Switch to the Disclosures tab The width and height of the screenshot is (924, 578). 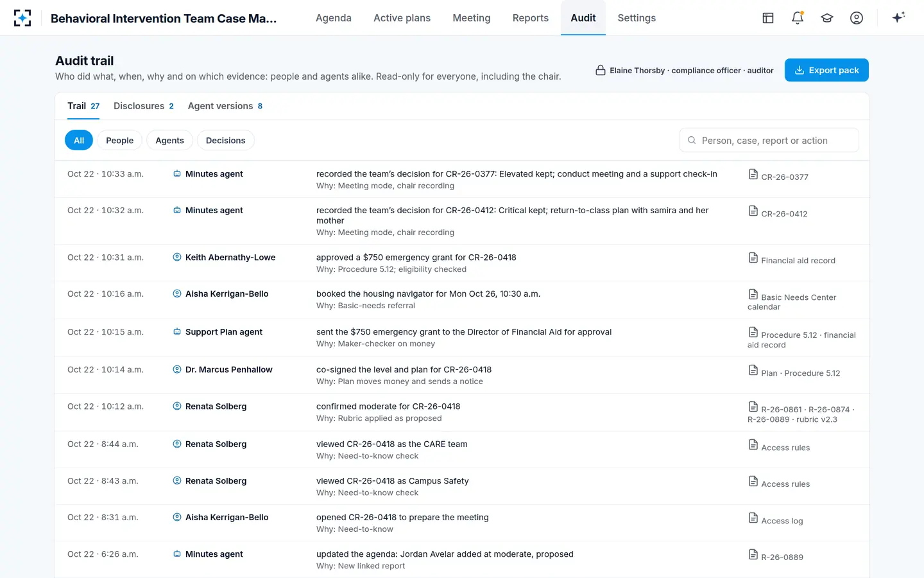click(144, 106)
